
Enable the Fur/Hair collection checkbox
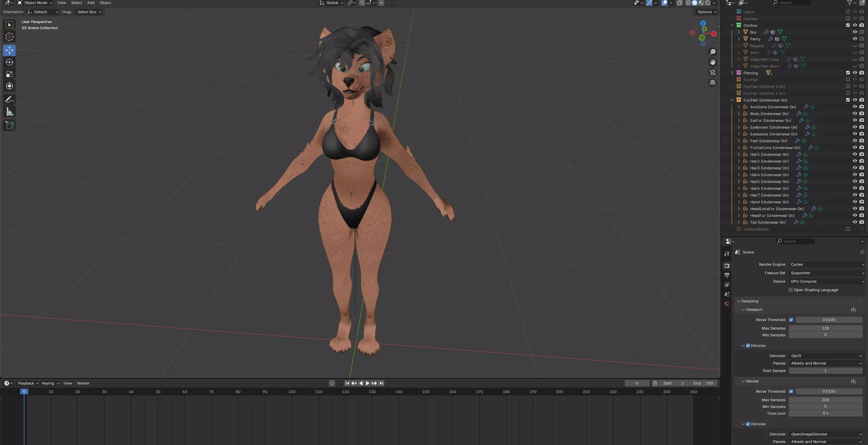point(848,79)
